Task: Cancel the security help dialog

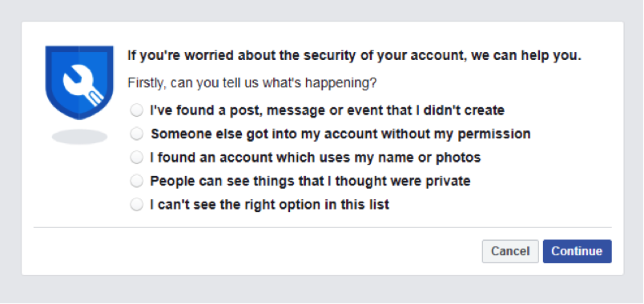Action: tap(510, 251)
